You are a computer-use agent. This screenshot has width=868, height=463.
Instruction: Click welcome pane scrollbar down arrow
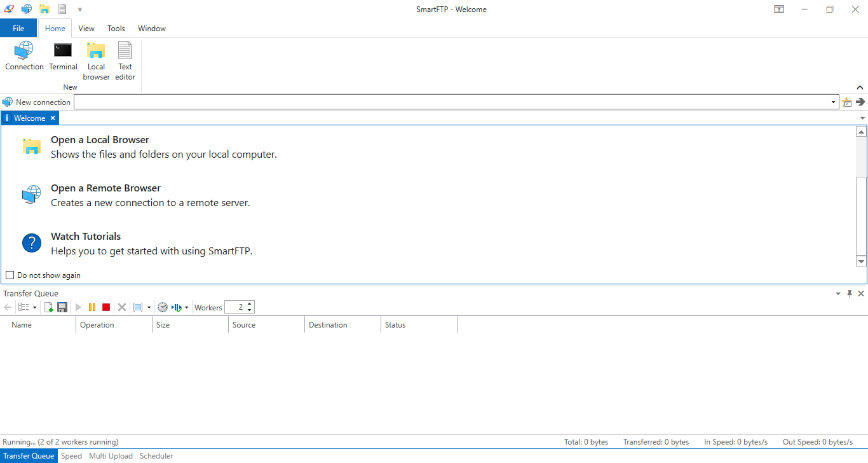[x=861, y=261]
